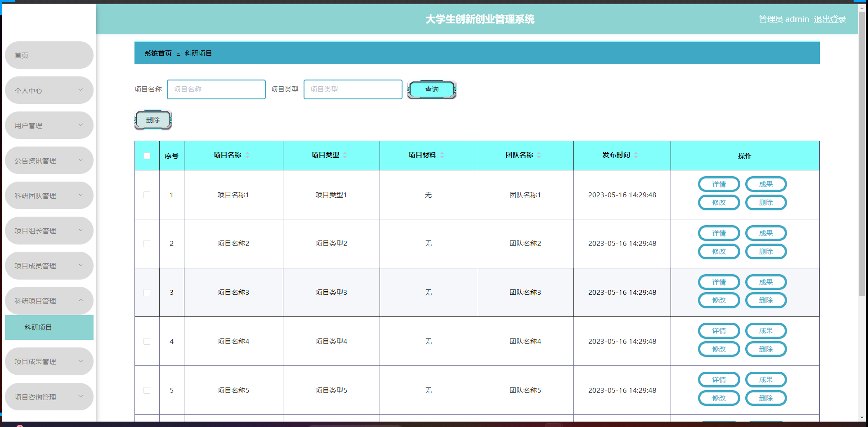Image resolution: width=868 pixels, height=427 pixels.
Task: Go to 系统首页 in breadcrumb
Action: click(x=158, y=53)
